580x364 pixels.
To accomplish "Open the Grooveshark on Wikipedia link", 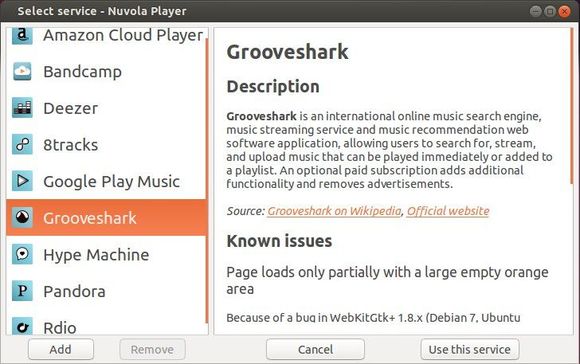I will (x=334, y=211).
